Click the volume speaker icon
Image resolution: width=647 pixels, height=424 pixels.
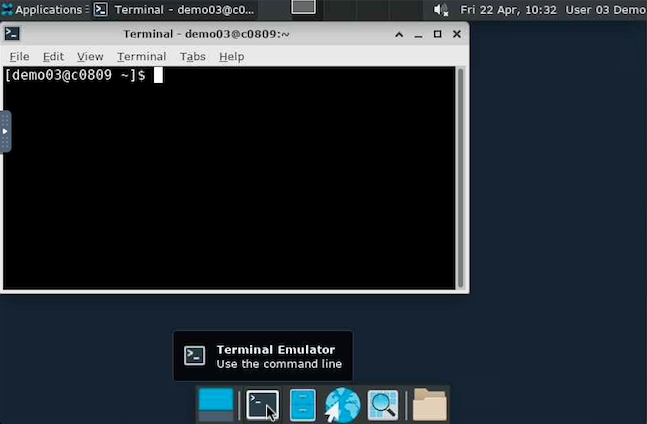pyautogui.click(x=441, y=9)
